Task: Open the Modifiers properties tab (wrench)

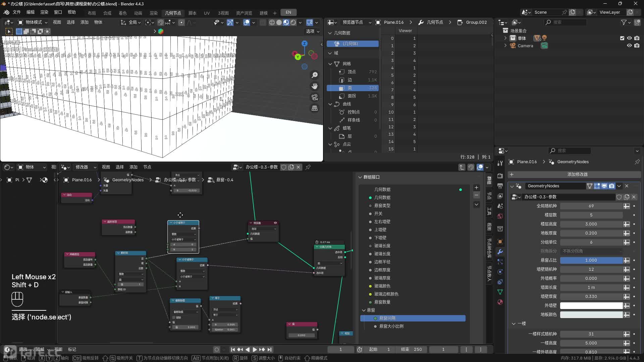Action: click(x=500, y=252)
